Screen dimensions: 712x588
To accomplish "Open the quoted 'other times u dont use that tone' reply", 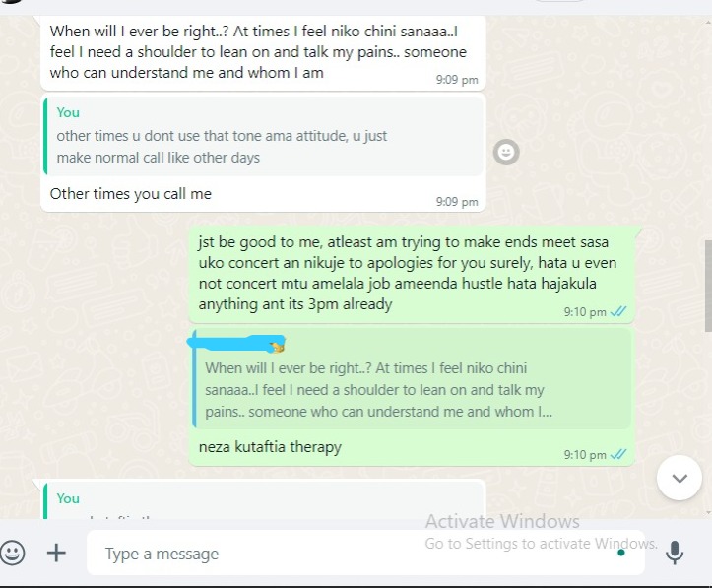I will coord(263,136).
